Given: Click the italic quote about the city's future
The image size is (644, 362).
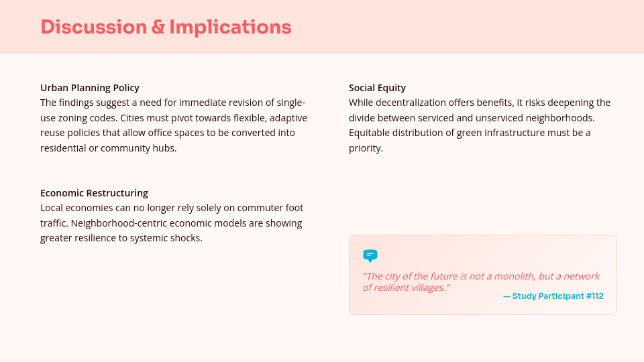Looking at the screenshot, I should [x=480, y=282].
